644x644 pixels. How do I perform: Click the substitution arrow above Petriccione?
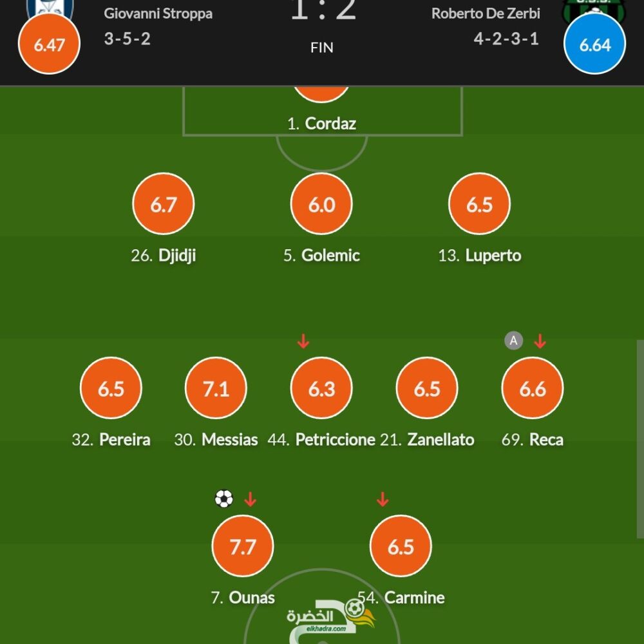303,341
